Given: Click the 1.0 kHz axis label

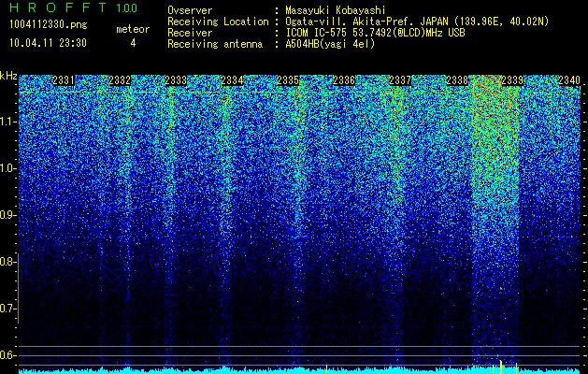Looking at the screenshot, I should [x=7, y=169].
